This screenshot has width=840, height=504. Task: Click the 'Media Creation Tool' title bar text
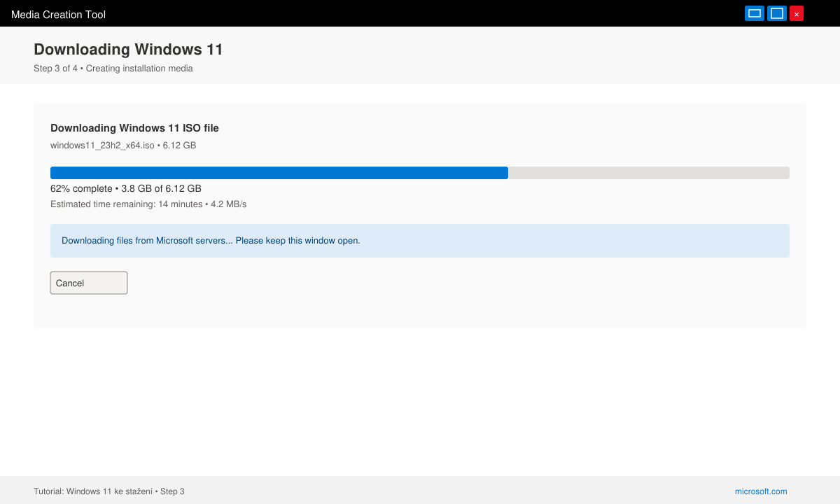[59, 14]
